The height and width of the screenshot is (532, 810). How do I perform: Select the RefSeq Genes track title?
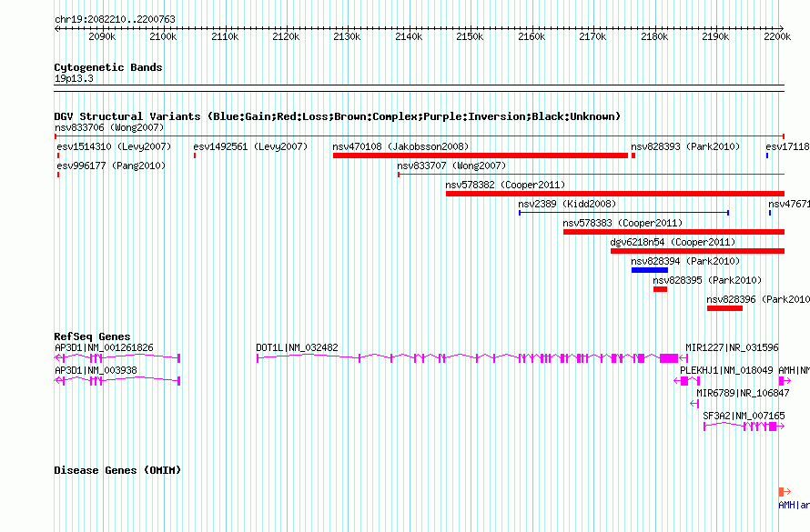point(93,336)
